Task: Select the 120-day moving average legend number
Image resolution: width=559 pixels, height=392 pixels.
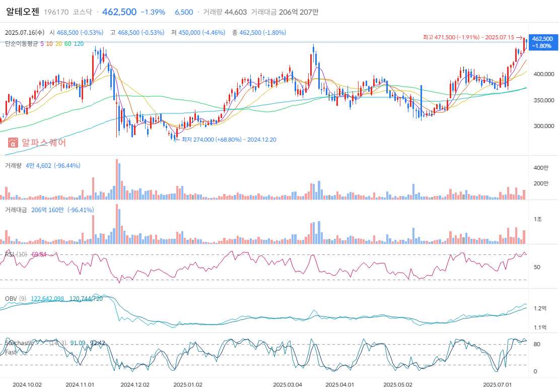Action: pos(79,44)
